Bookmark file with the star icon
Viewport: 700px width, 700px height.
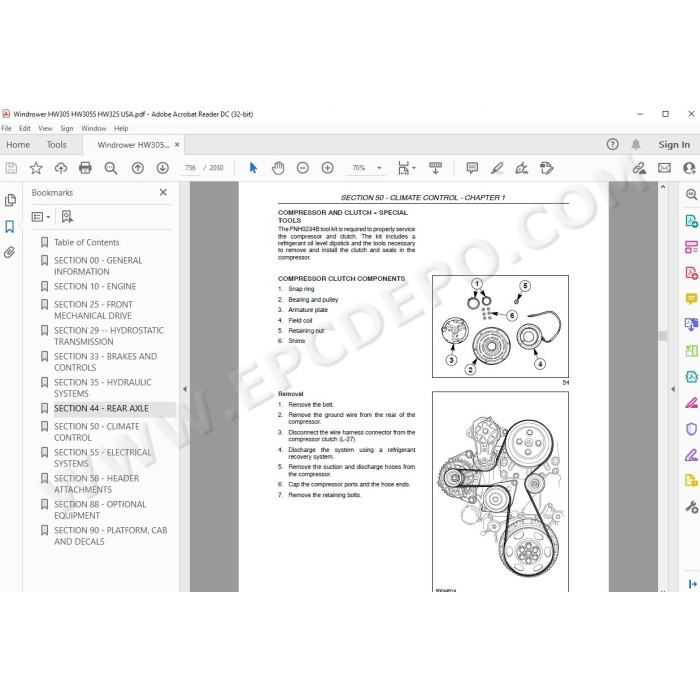coord(36,168)
